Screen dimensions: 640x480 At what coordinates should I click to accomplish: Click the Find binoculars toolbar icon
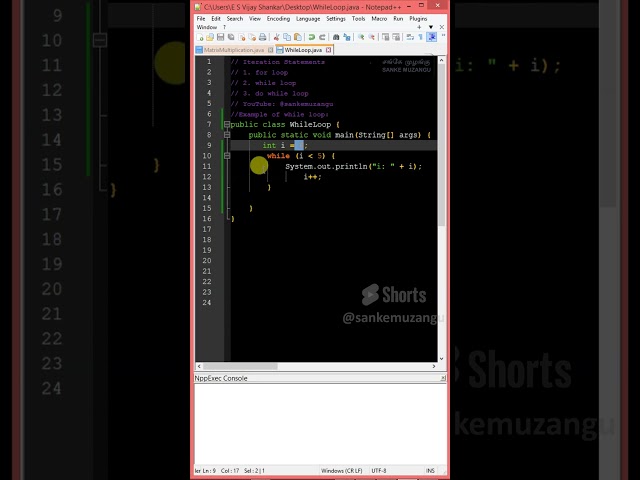click(x=337, y=37)
